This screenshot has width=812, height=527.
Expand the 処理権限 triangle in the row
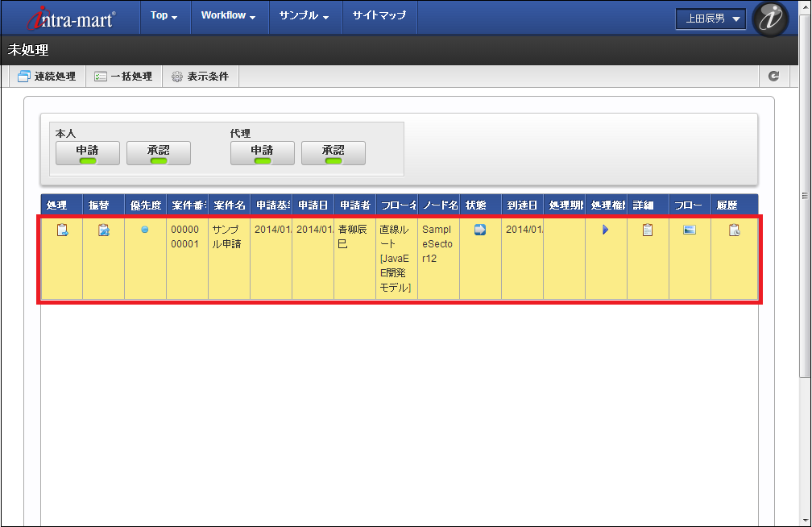point(605,230)
